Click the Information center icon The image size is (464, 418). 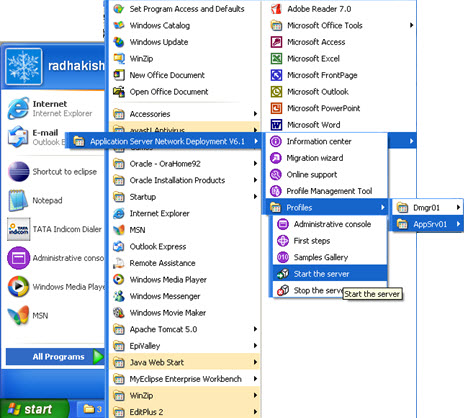click(276, 141)
